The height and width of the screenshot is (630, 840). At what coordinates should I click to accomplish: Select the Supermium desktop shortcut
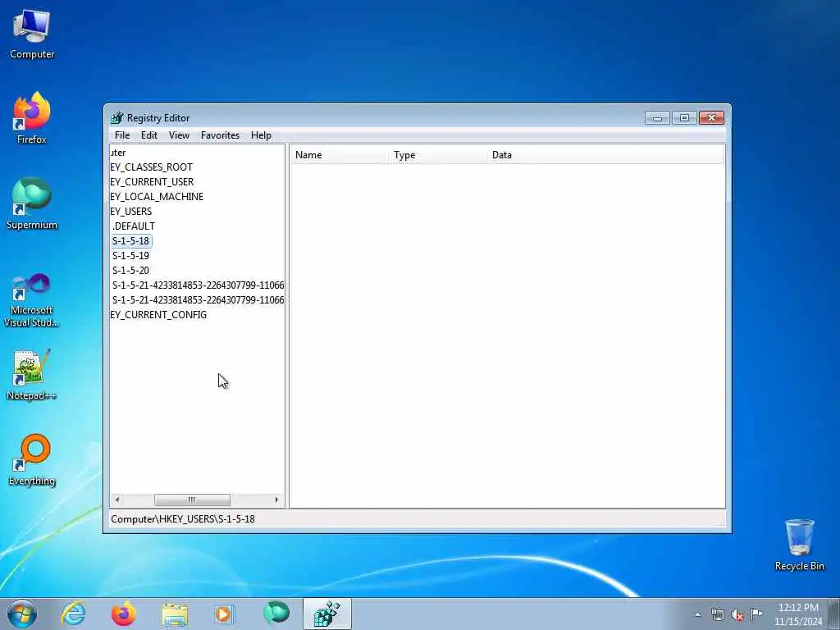click(x=32, y=204)
